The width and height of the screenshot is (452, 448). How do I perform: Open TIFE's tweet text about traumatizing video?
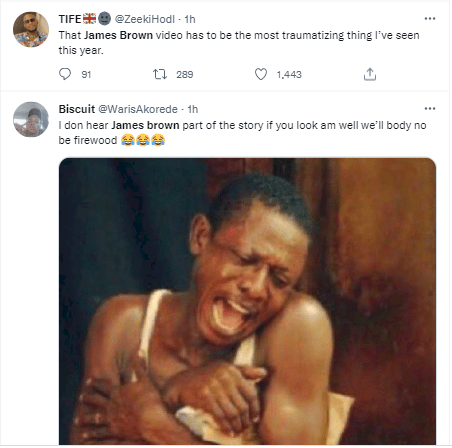pos(239,43)
